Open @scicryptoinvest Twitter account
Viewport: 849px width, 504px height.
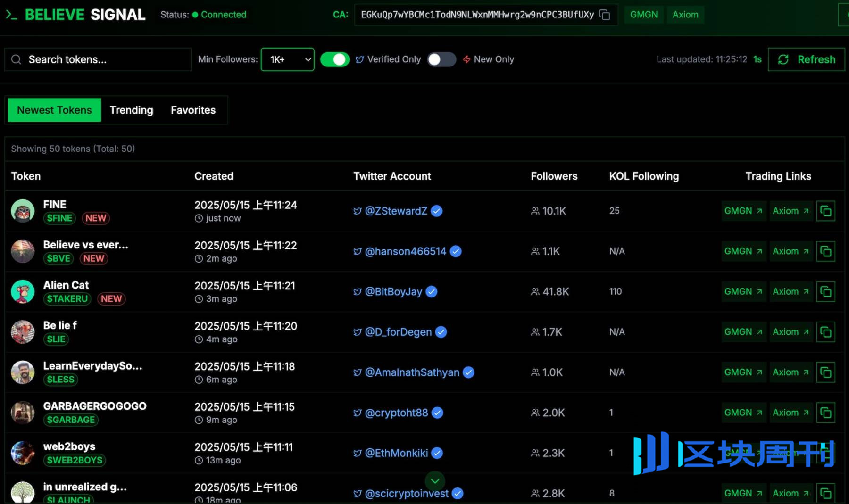tap(407, 493)
